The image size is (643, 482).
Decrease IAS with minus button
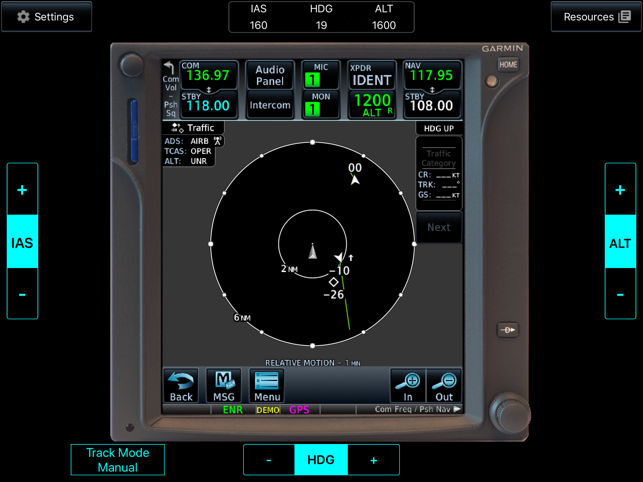pos(22,294)
